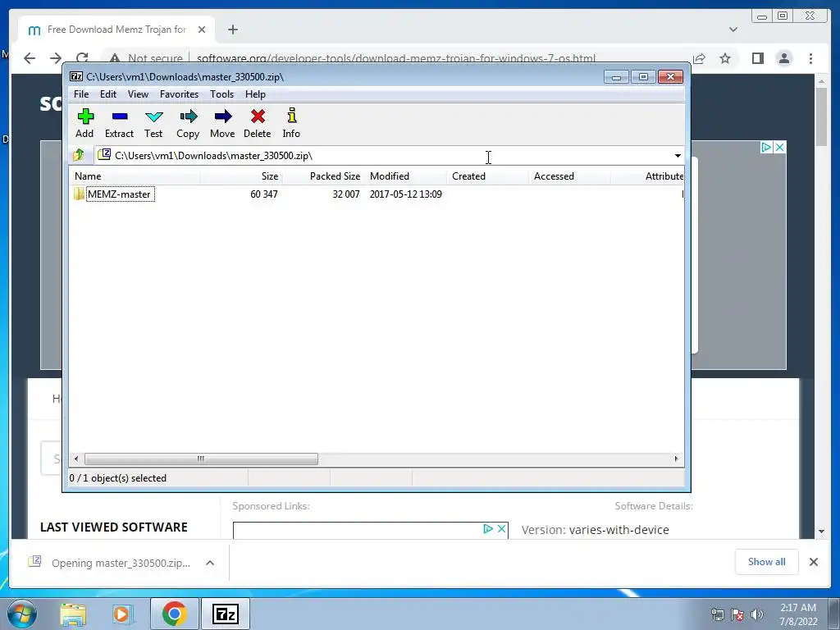The height and width of the screenshot is (630, 840).
Task: Launch Windows Media Player from taskbar
Action: pyautogui.click(x=121, y=614)
